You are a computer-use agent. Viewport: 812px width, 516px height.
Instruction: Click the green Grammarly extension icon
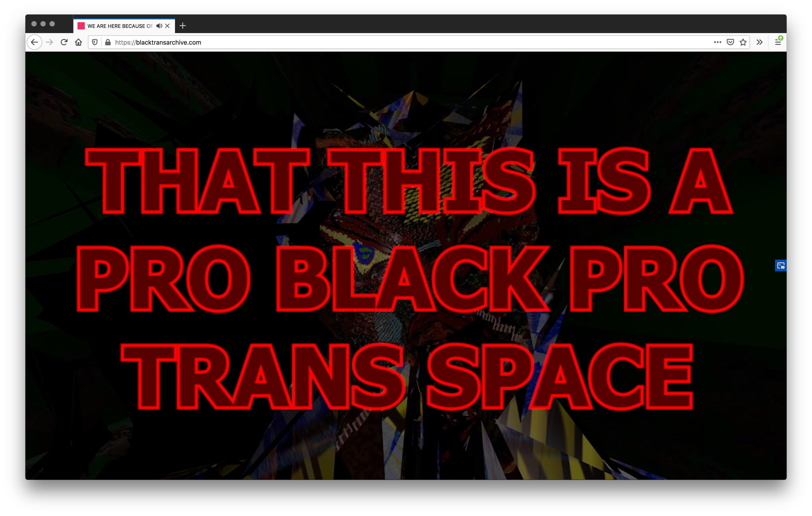pos(781,37)
